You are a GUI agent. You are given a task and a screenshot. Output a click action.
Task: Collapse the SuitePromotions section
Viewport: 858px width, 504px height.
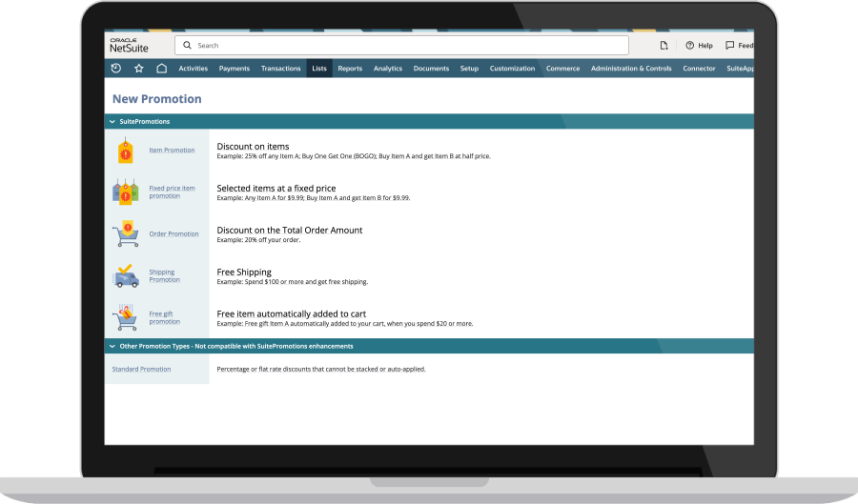pos(112,121)
